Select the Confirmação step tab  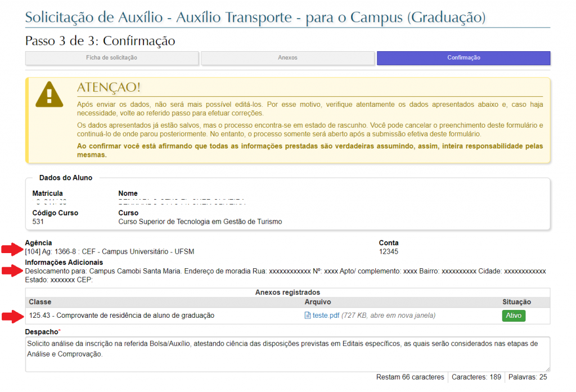pos(463,58)
